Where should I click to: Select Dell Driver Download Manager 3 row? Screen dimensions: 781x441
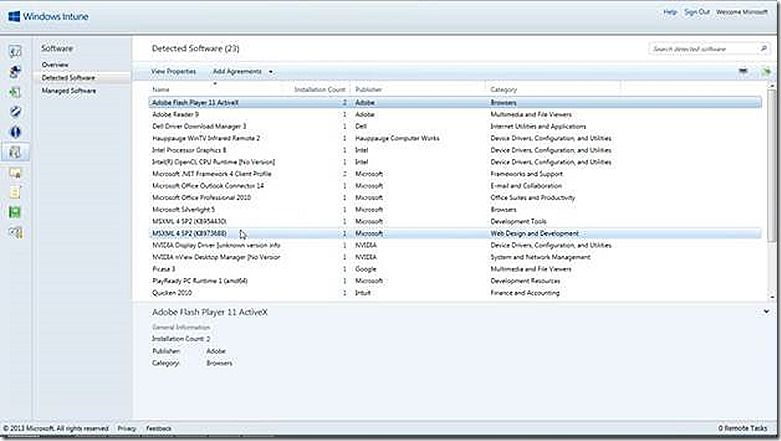455,127
